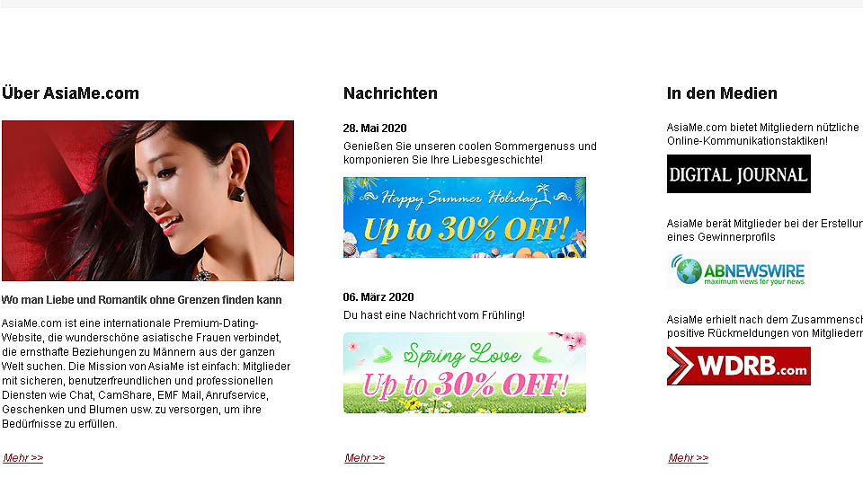Click the In den Medien heading
The image size is (863, 504).
722,93
